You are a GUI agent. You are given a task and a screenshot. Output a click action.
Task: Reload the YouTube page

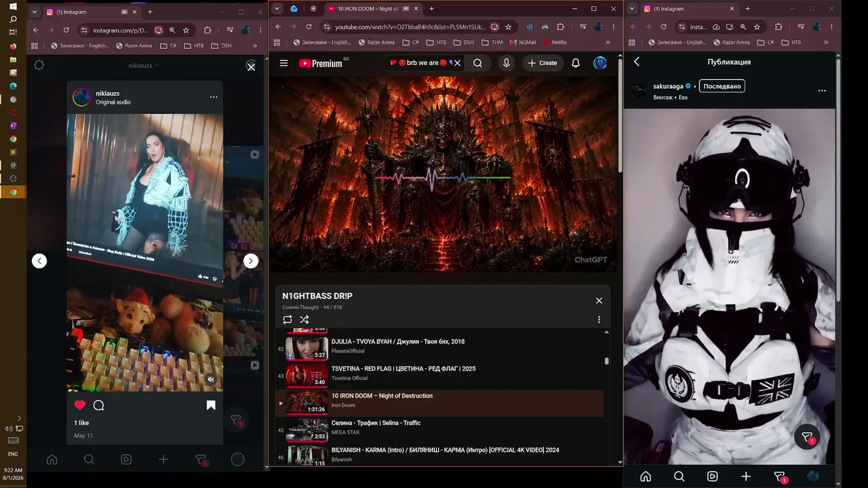tap(309, 26)
